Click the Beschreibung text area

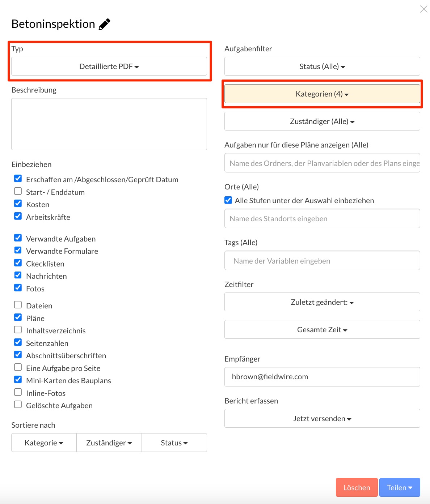click(109, 124)
